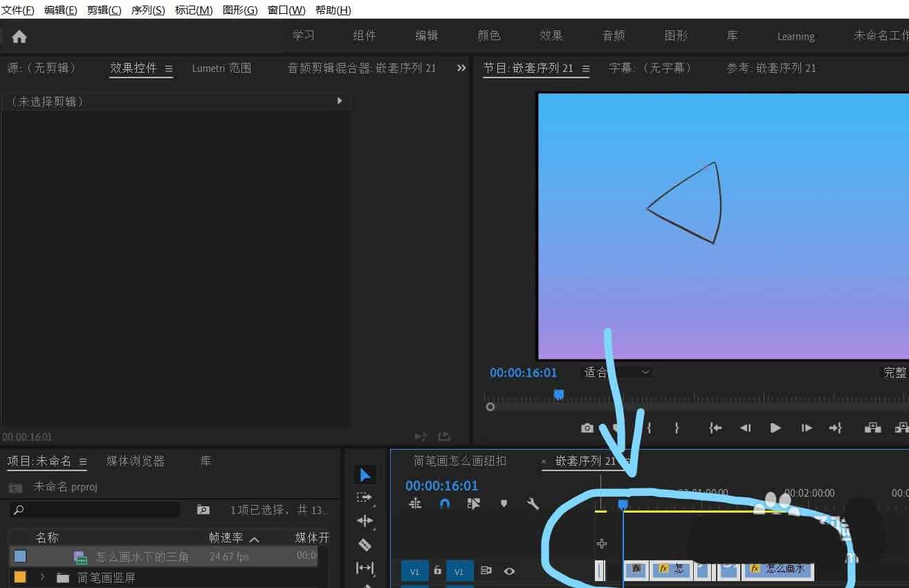Toggle V1 track output eye

pos(509,571)
